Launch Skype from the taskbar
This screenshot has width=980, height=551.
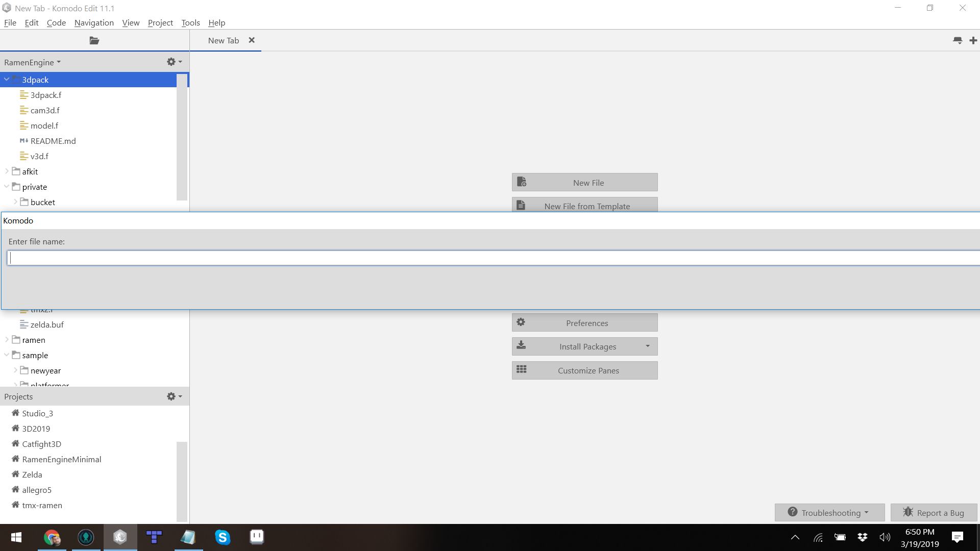(223, 537)
